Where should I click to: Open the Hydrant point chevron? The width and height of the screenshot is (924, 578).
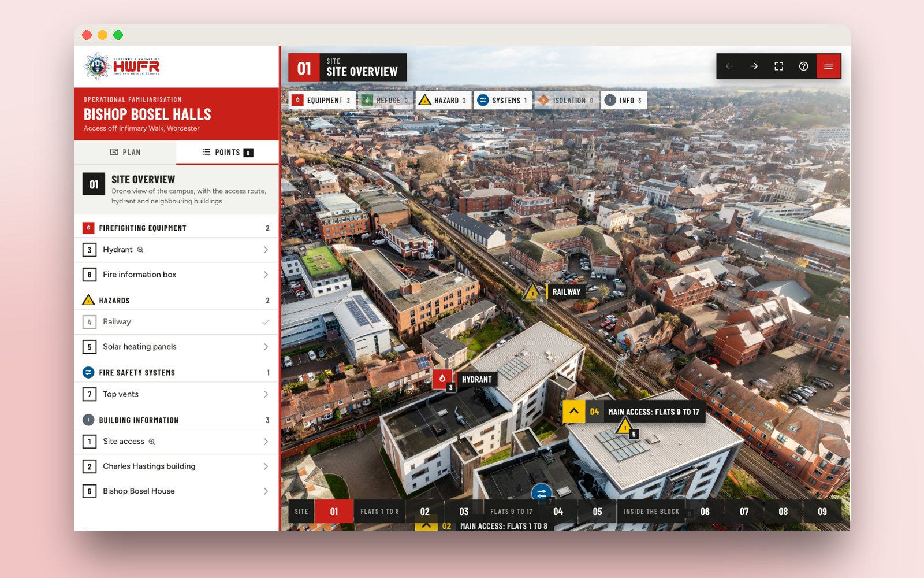266,250
